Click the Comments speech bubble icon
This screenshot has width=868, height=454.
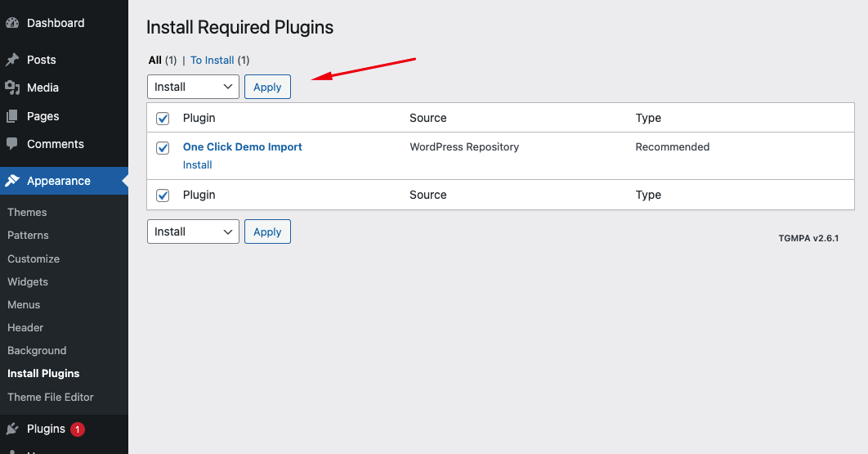point(12,144)
